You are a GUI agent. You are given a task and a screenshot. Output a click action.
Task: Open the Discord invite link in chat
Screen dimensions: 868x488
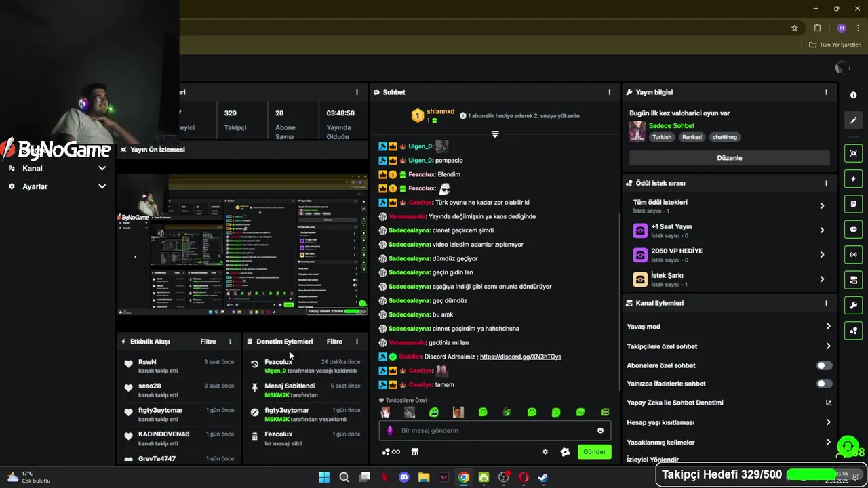[521, 357]
